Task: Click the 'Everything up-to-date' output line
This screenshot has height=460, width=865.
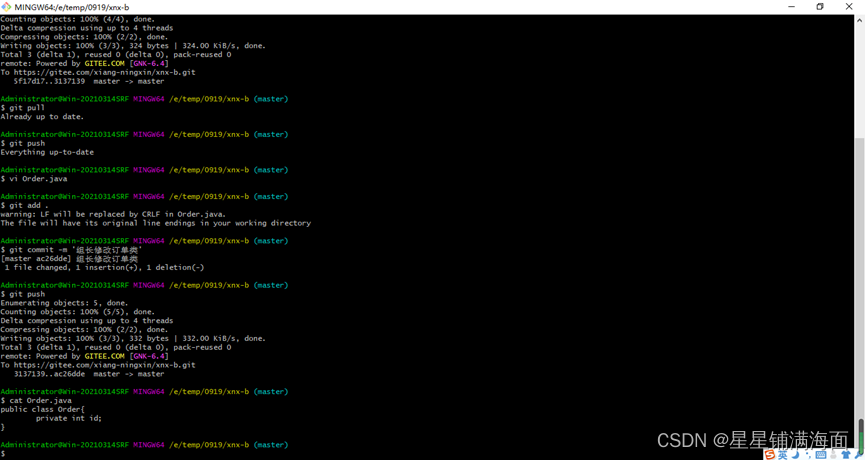Action: coord(47,152)
